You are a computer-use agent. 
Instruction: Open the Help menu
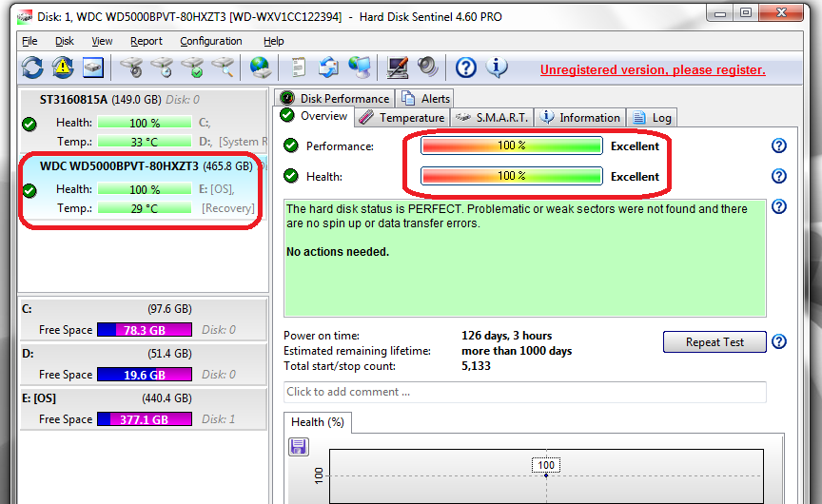(x=273, y=41)
